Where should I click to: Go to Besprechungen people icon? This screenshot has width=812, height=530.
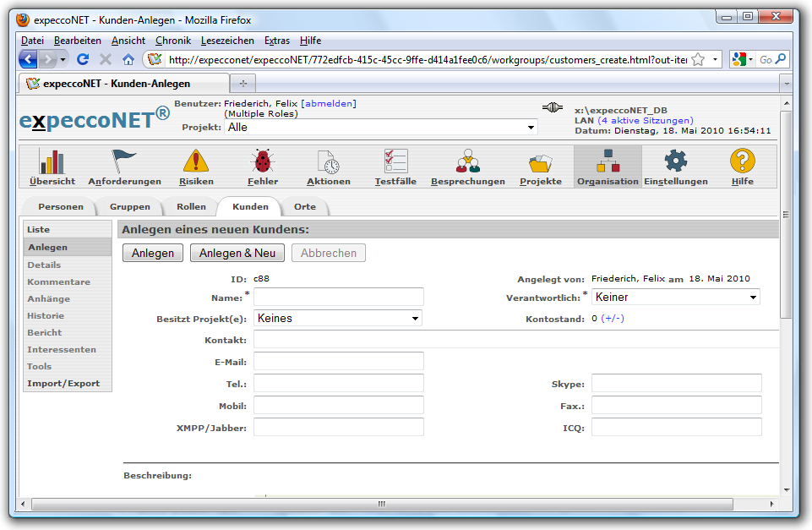467,161
